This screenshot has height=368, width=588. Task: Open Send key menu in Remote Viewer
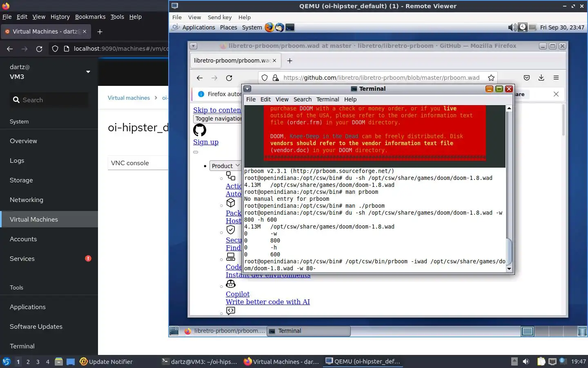point(220,17)
